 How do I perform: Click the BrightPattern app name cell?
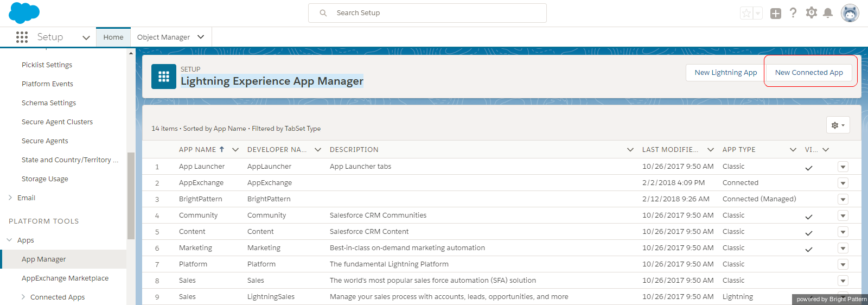(200, 199)
